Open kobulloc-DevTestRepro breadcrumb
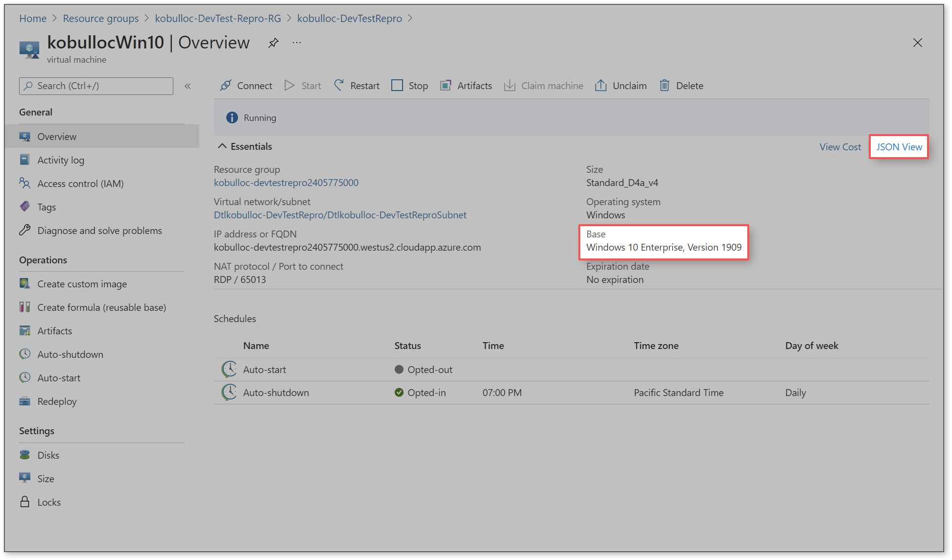Screen dimensions: 952x560 pyautogui.click(x=349, y=19)
